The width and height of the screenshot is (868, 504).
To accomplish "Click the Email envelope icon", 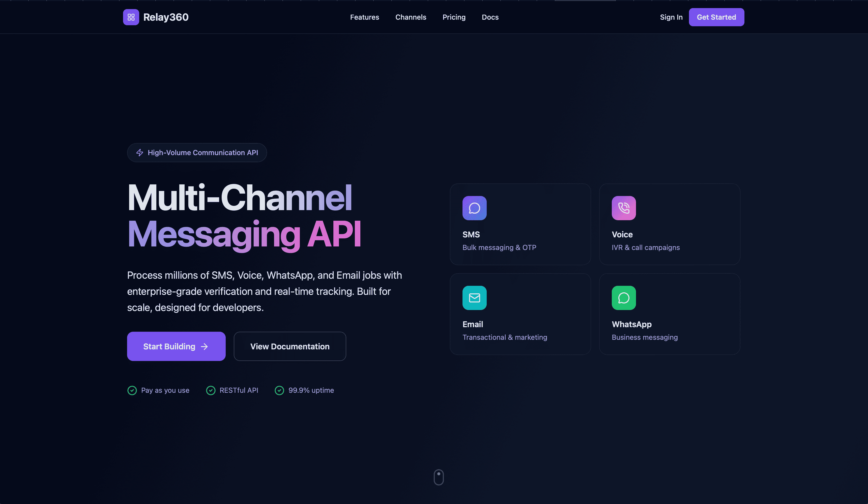I will 474,298.
